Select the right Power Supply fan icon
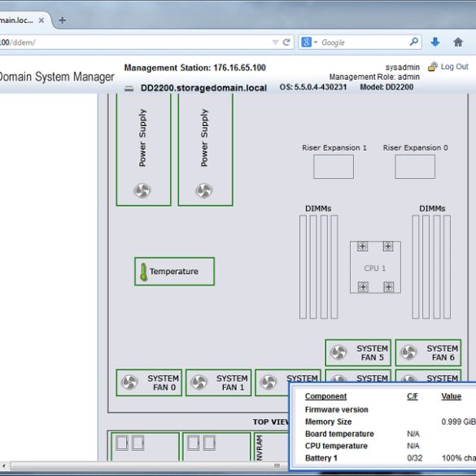The height and width of the screenshot is (476, 476). pyautogui.click(x=204, y=190)
